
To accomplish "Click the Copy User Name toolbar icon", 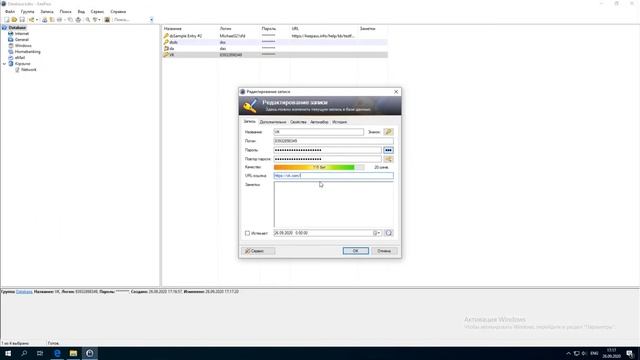I will coord(44,20).
